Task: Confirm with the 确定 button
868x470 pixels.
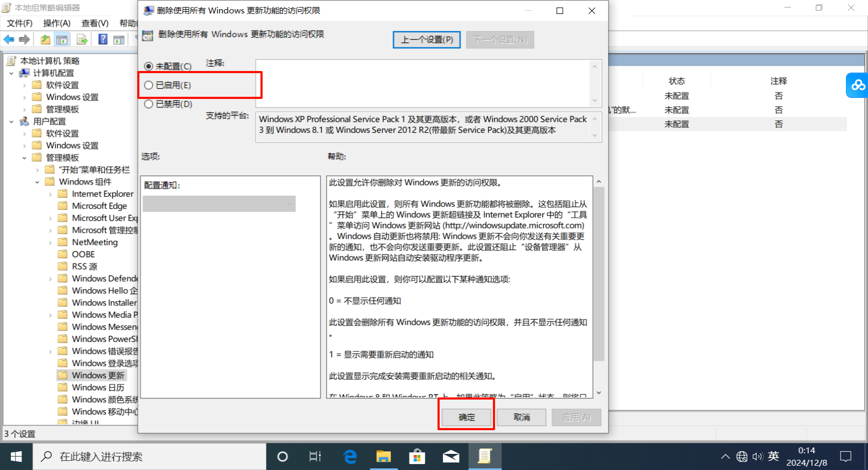Action: (x=467, y=417)
